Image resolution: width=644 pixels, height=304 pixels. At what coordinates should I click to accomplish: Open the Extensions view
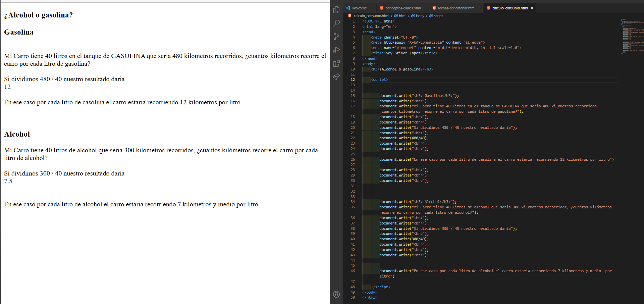(336, 63)
